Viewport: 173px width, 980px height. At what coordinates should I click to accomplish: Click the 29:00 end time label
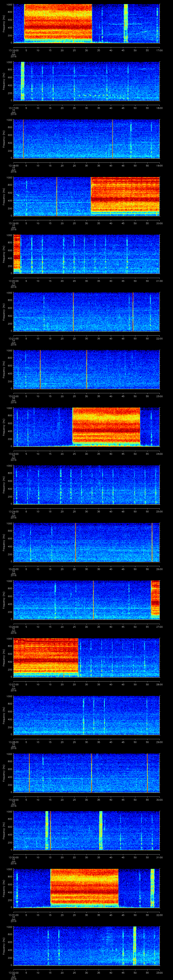(160, 742)
